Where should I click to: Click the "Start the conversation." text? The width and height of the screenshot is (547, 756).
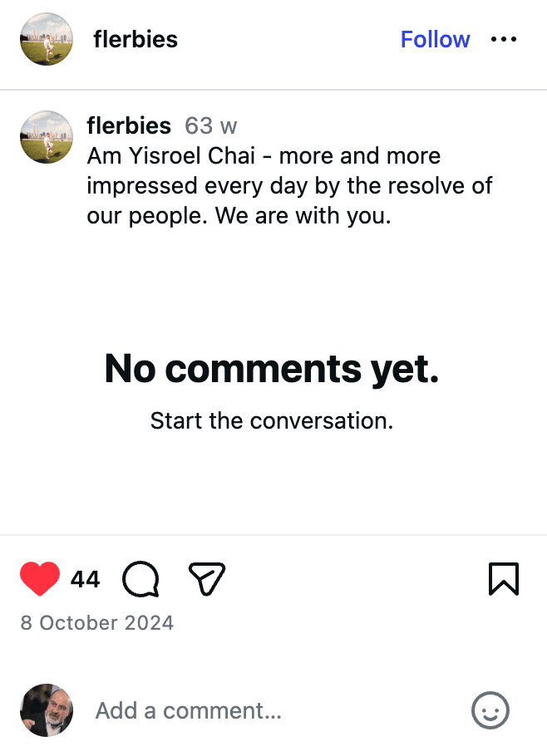coord(272,420)
